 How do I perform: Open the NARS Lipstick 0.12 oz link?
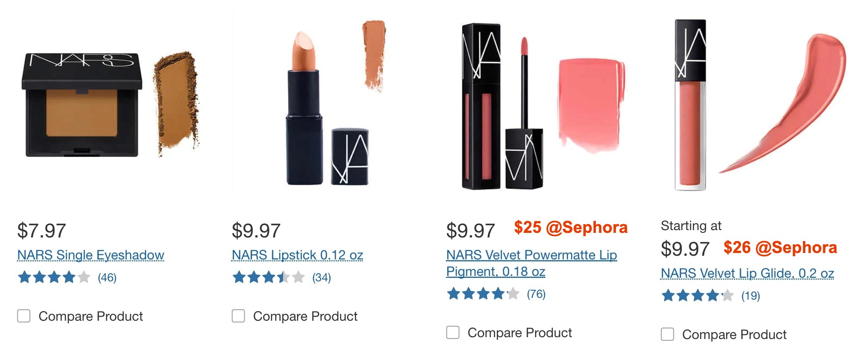click(297, 255)
